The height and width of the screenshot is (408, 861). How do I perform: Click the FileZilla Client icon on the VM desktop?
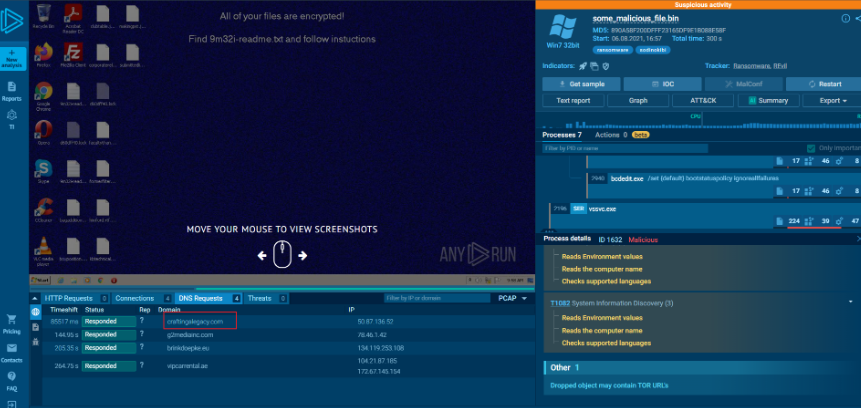[73, 54]
